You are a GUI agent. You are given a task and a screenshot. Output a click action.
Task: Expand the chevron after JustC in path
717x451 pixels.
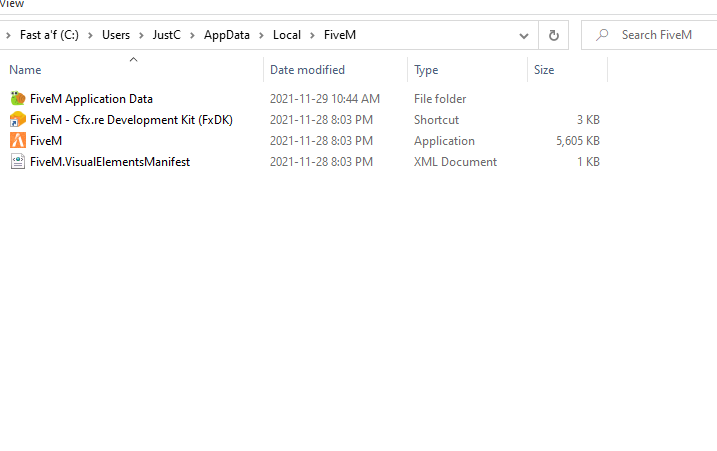pyautogui.click(x=192, y=35)
